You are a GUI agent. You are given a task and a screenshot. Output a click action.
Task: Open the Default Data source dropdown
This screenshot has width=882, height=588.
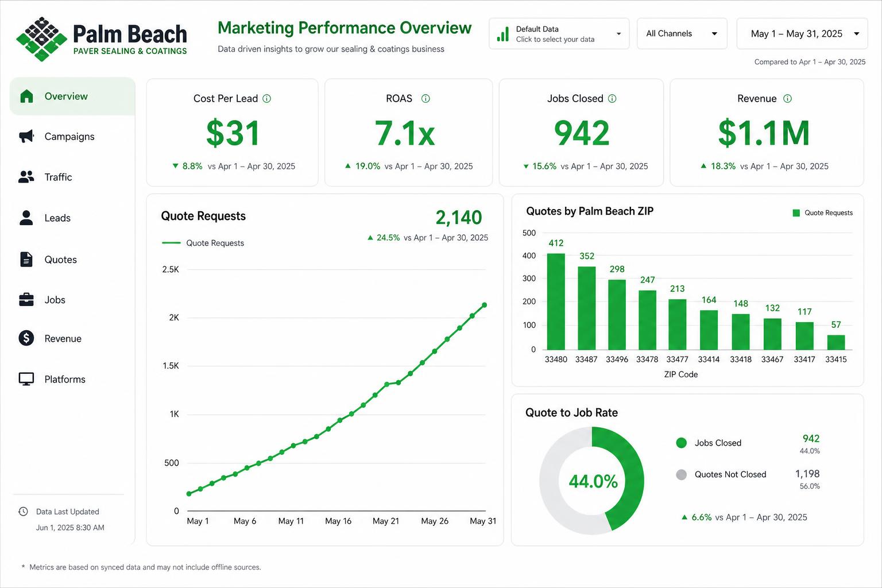click(x=559, y=34)
